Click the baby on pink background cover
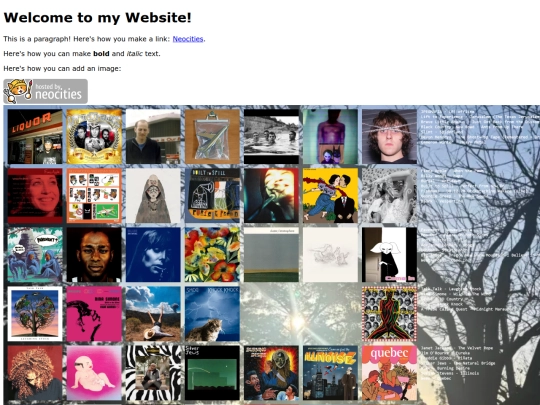Screen dimensions: 540x405 coord(94,373)
